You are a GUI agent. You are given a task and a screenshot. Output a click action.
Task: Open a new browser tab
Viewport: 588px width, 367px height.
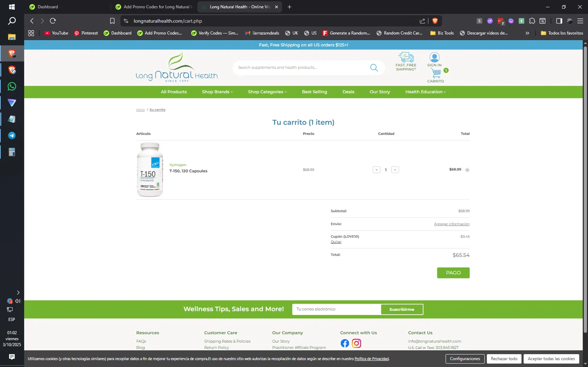(289, 7)
